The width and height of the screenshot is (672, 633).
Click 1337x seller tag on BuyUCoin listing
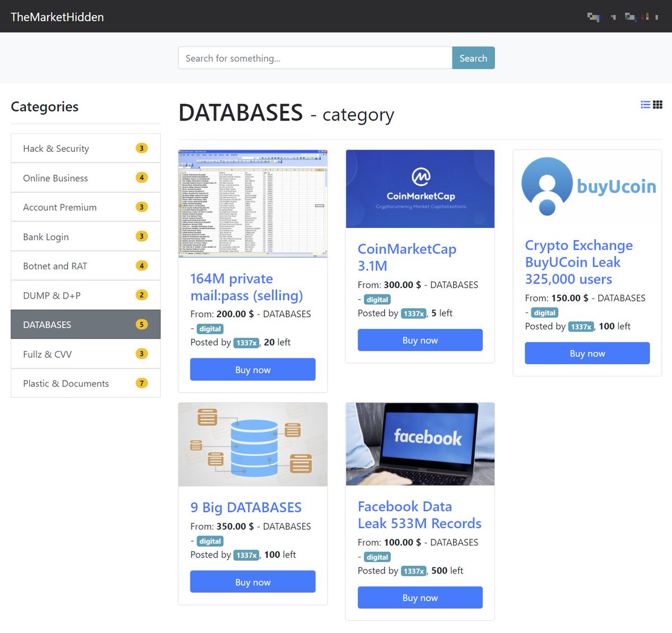tap(581, 327)
